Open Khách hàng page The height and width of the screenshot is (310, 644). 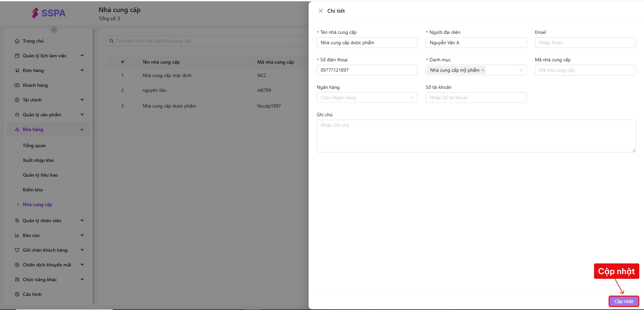point(35,85)
